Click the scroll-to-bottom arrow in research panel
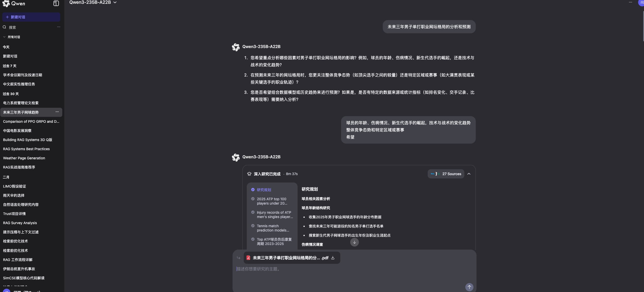 [x=354, y=242]
